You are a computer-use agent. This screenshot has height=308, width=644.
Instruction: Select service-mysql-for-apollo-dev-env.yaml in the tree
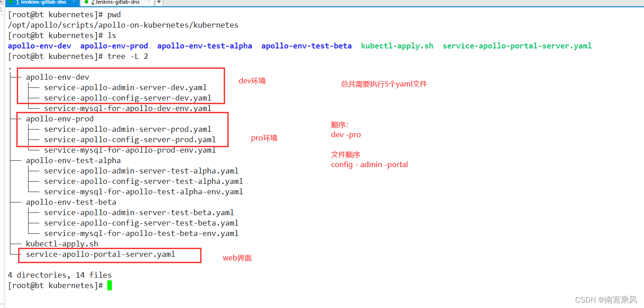[x=128, y=108]
